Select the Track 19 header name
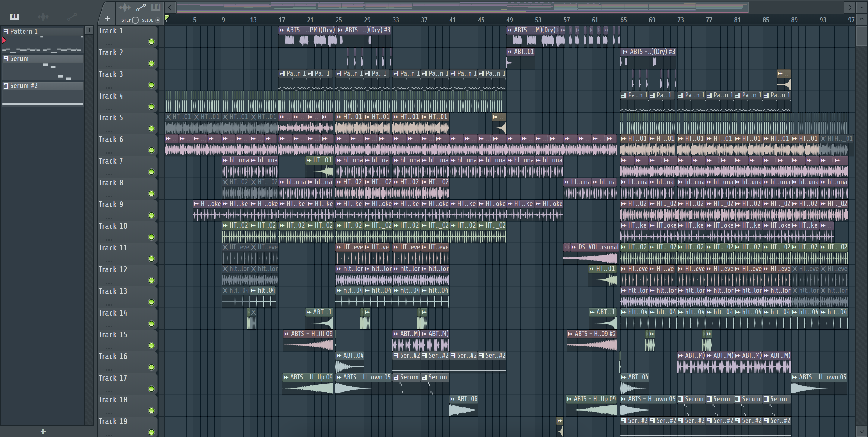Viewport: 868px width, 437px height. (x=113, y=422)
